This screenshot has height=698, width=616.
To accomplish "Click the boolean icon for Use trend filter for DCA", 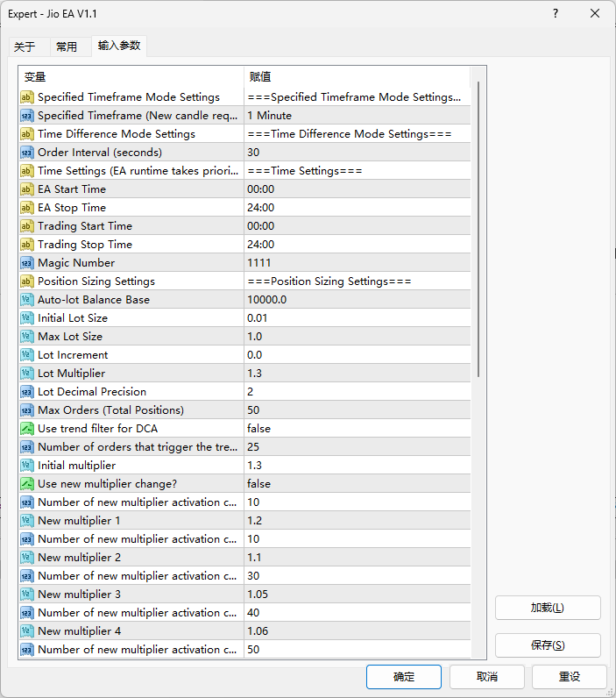I will (x=27, y=429).
